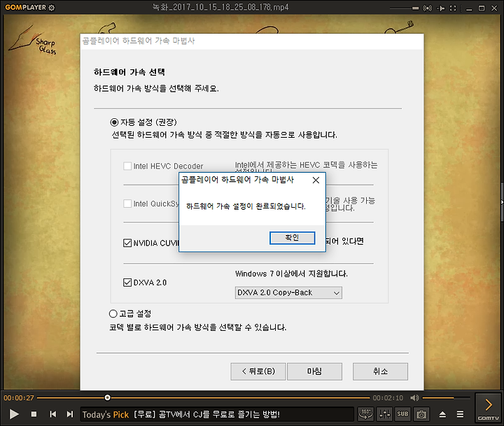The height and width of the screenshot is (426, 504).
Task: Select the 고급 설정 radio option
Action: tap(113, 313)
